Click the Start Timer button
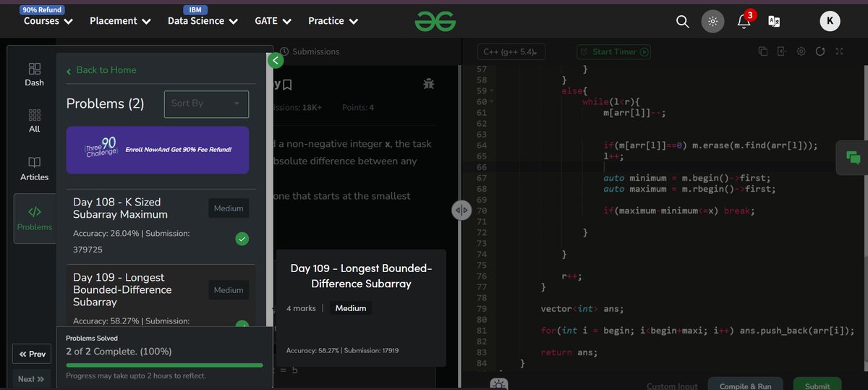Screen dimensions: 868x390 (x=614, y=51)
